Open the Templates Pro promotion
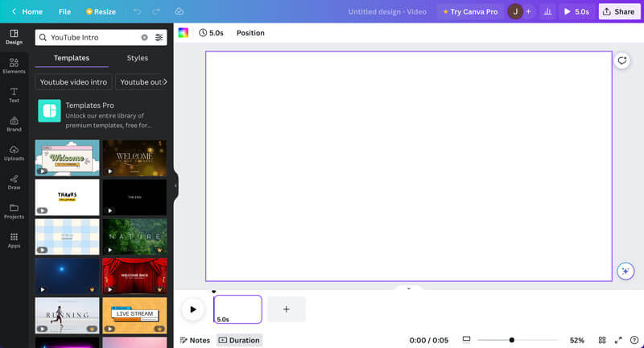Image resolution: width=644 pixels, height=348 pixels. point(101,114)
